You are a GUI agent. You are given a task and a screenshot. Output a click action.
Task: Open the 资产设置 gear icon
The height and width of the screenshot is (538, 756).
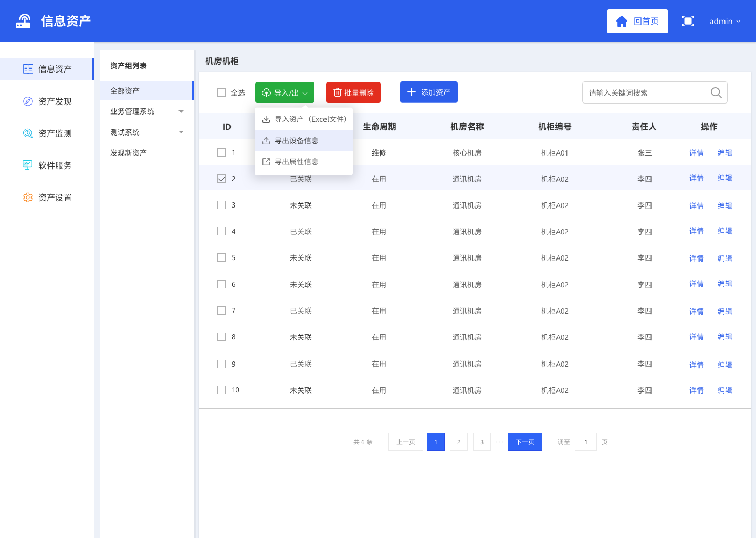[x=28, y=197]
